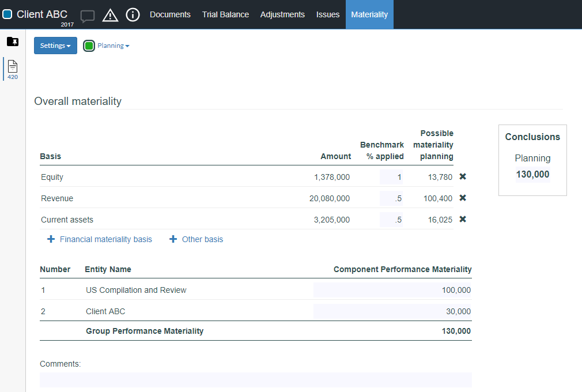Open the Settings dropdown

(x=55, y=45)
